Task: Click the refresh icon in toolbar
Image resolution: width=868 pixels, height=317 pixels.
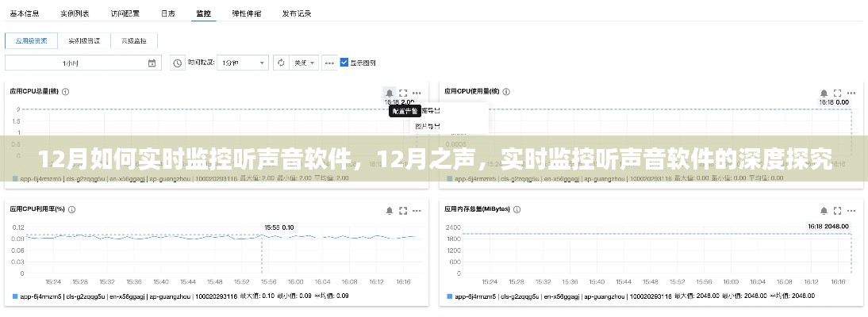Action: point(281,63)
